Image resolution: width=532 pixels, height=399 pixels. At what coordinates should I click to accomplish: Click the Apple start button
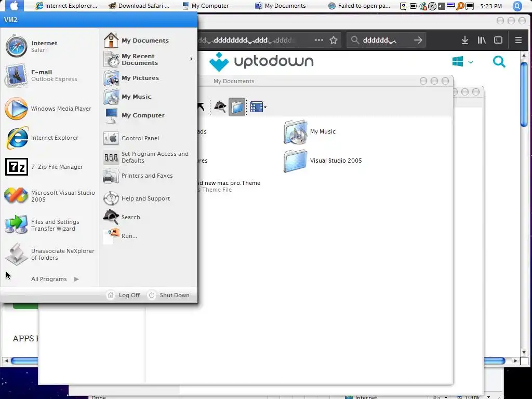tap(14, 6)
